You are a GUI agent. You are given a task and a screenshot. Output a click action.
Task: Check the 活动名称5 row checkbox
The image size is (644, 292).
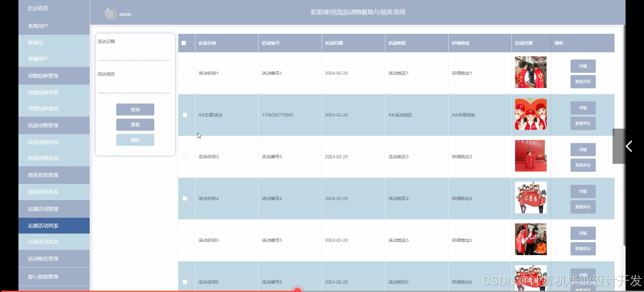185,240
